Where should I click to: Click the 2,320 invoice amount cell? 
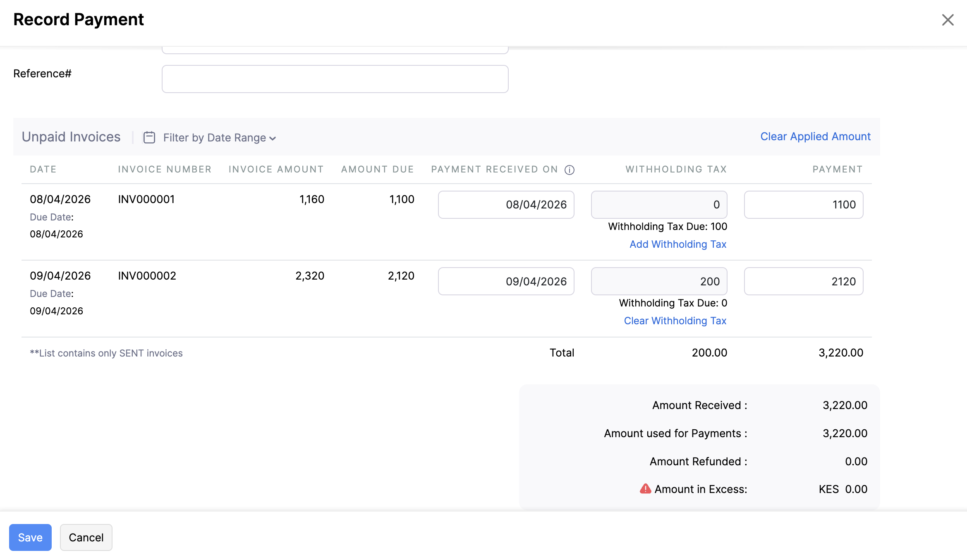coord(310,276)
